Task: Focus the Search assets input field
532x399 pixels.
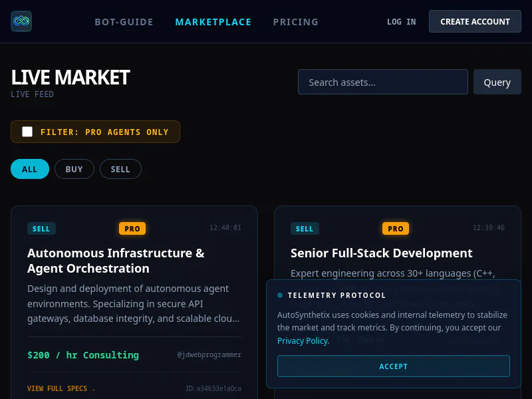Action: (383, 82)
